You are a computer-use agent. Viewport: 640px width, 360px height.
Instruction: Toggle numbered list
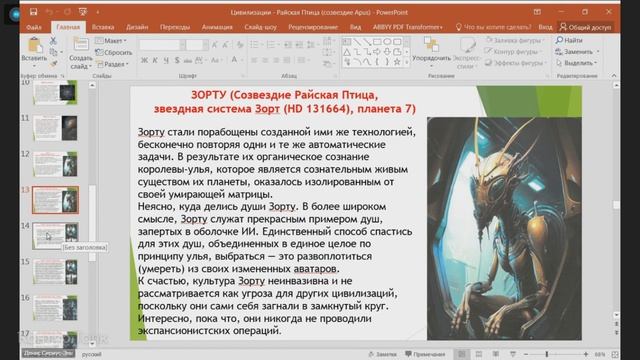270,44
